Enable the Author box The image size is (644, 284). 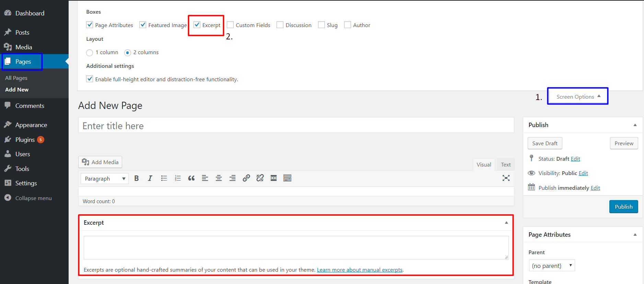pos(348,25)
